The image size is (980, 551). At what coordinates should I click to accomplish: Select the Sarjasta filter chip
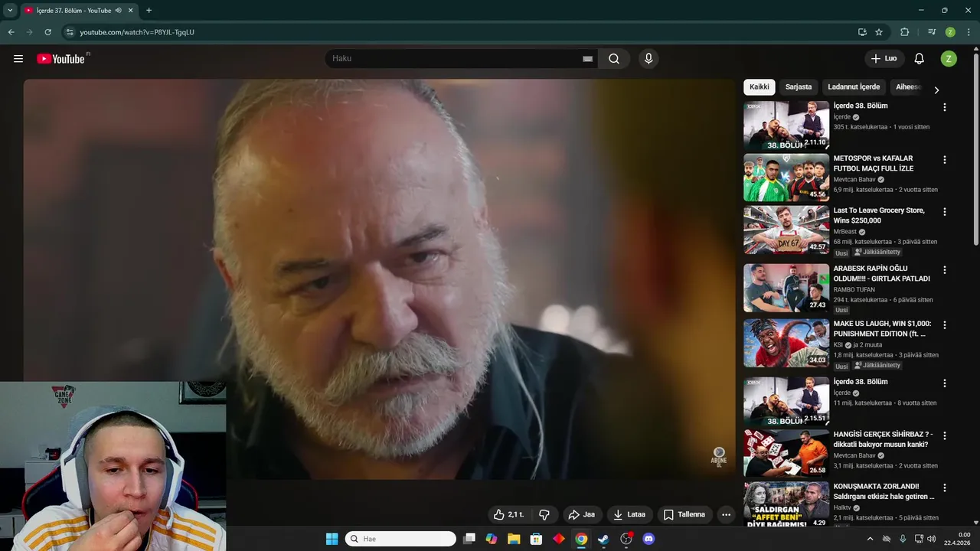(799, 87)
